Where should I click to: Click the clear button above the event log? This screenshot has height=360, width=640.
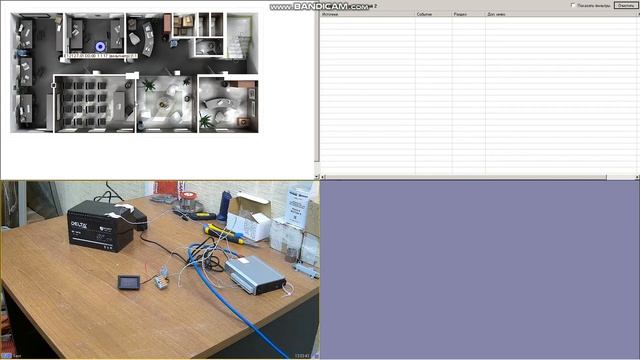626,5
